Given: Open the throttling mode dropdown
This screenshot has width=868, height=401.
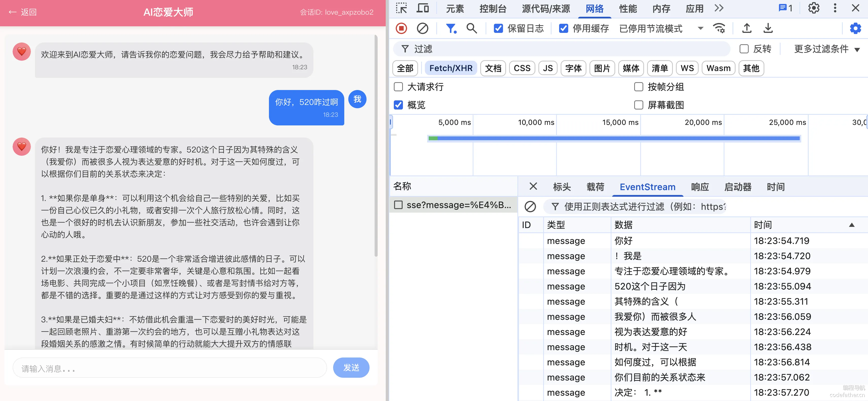Looking at the screenshot, I should point(661,28).
